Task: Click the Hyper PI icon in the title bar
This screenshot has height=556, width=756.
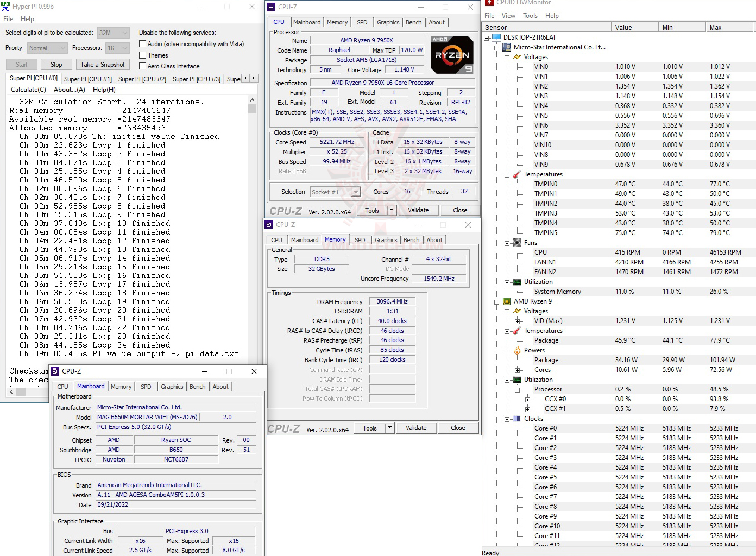Action: (5, 6)
